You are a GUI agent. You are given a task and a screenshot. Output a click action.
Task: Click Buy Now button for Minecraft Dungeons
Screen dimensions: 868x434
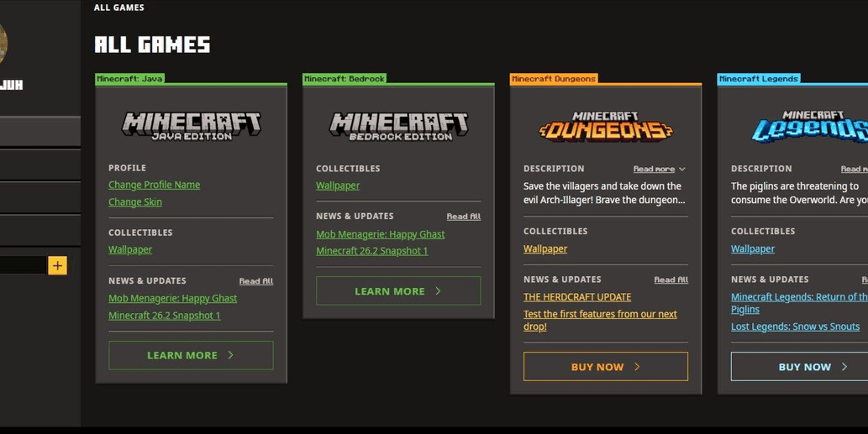[606, 367]
